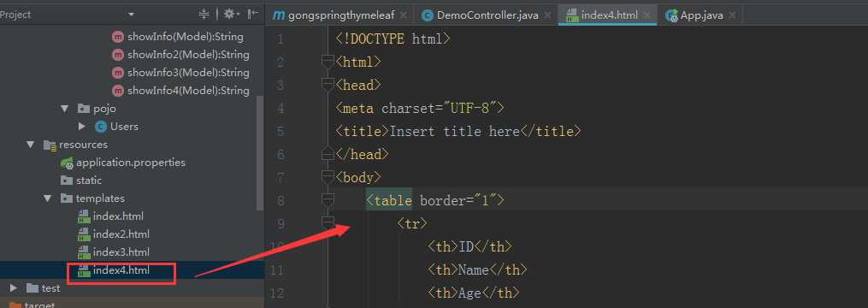Click the method icon beside showInfo4(Model):String
Viewport: 868px width, 308px height.
pyautogui.click(x=117, y=91)
